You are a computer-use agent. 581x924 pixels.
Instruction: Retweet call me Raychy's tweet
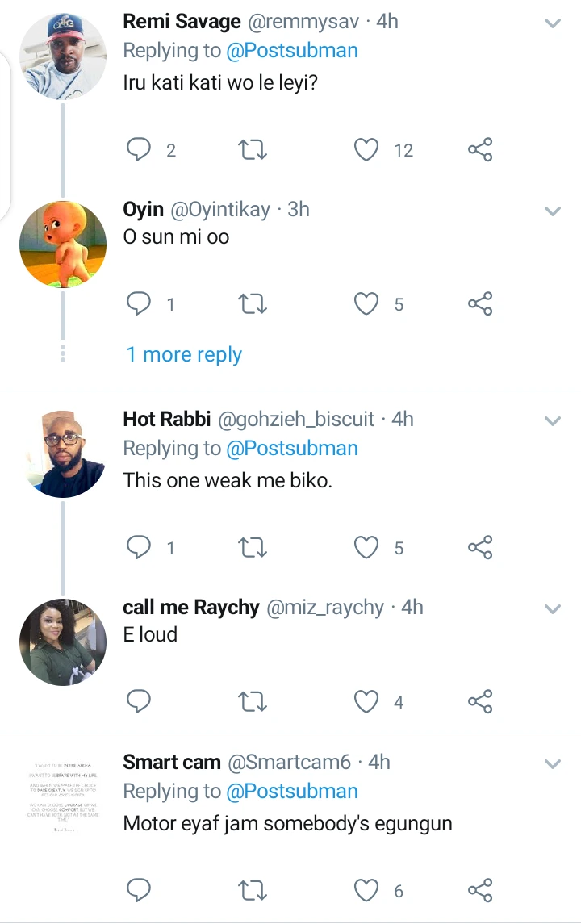click(x=253, y=702)
